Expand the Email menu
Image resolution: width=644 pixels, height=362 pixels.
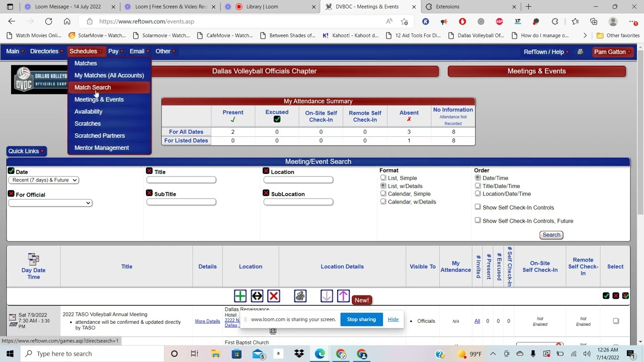(x=139, y=51)
